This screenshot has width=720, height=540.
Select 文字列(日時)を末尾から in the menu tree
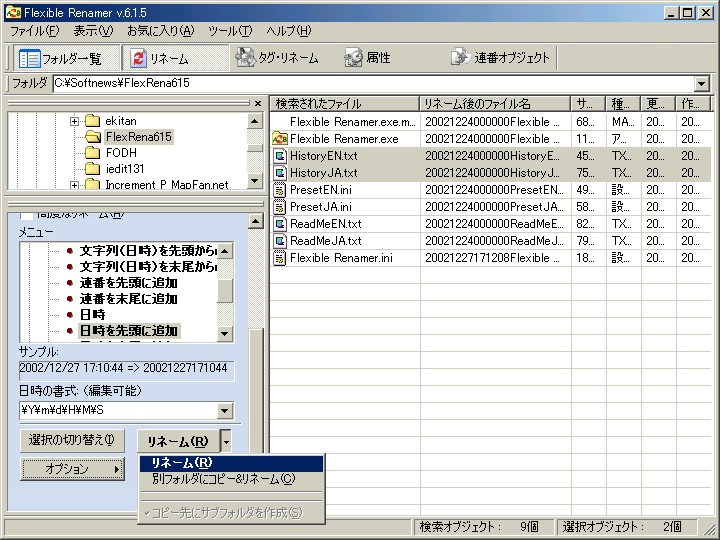(x=148, y=267)
